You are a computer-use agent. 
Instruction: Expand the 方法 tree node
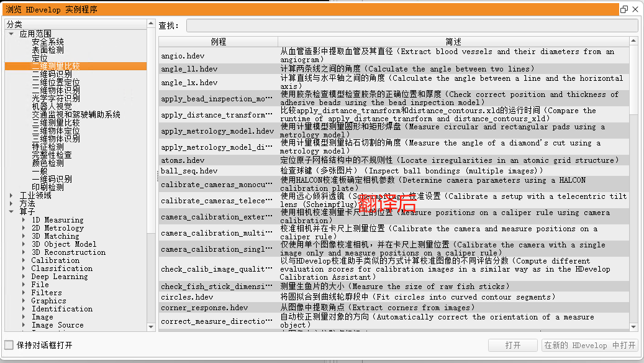click(x=12, y=203)
